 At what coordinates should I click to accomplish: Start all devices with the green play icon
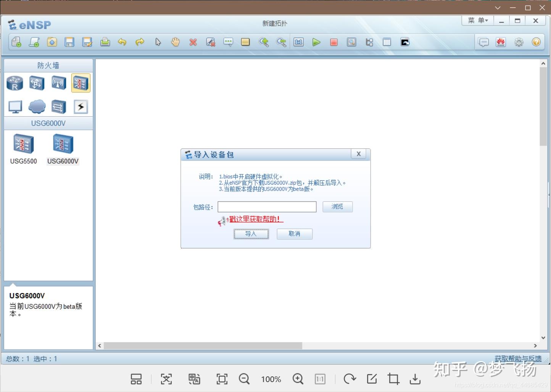[316, 42]
